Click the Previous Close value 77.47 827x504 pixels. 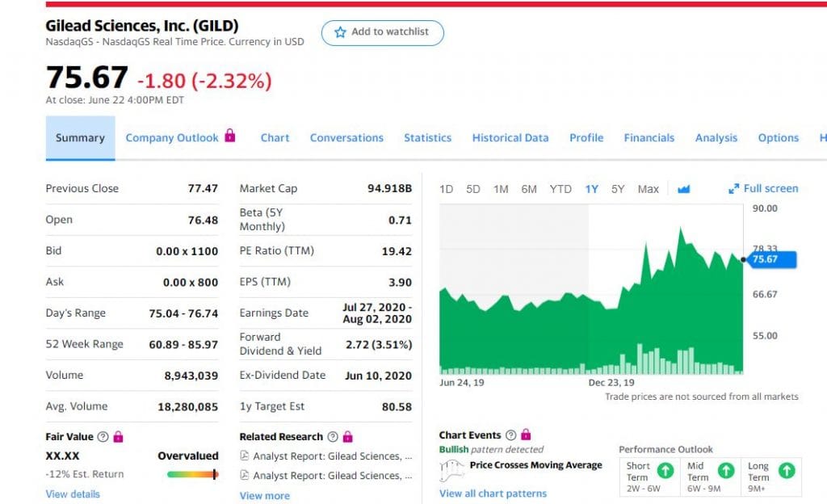[x=203, y=188]
